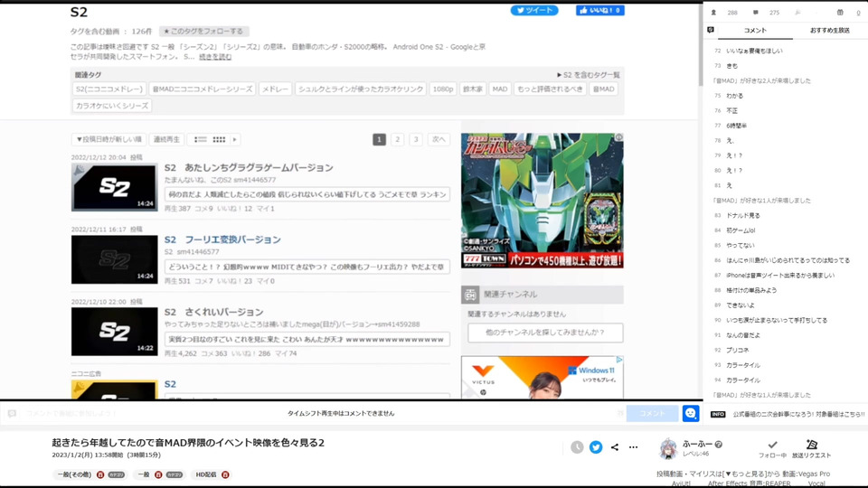Switch to the コメント tab
Image resolution: width=868 pixels, height=488 pixels.
coord(755,31)
